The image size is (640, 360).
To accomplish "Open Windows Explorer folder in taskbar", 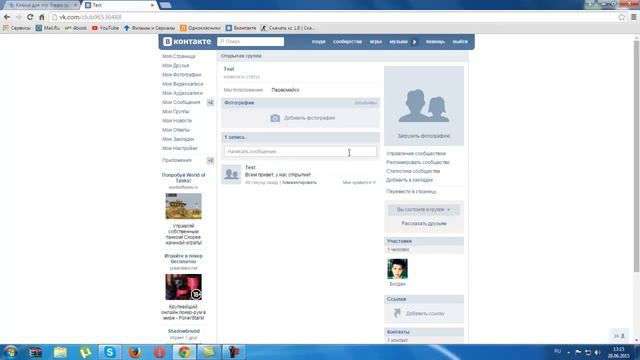I will click(60, 352).
